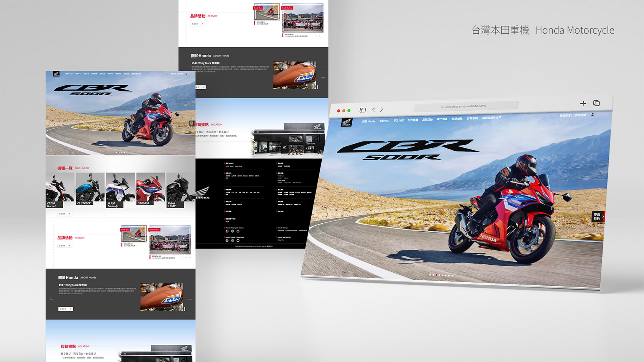Open the Rebel 1100T bike card
Screen dimensions: 644x362
point(181,190)
